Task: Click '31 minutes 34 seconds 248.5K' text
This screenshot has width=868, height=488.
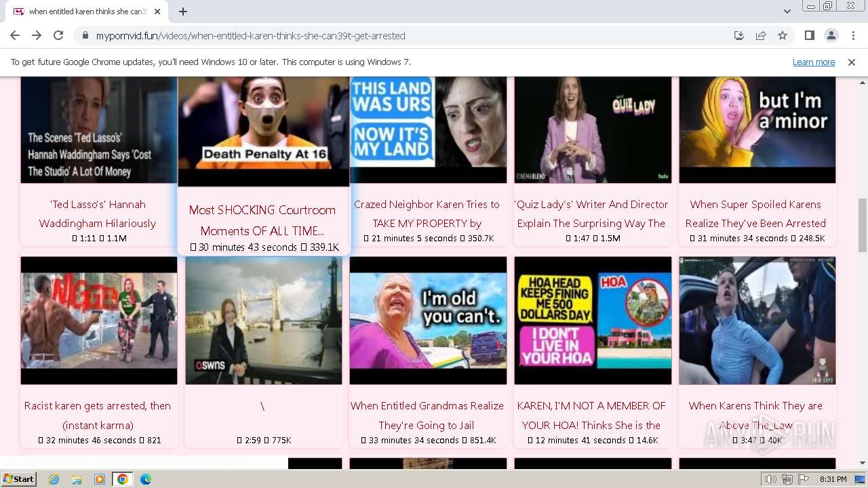Action: (x=757, y=239)
